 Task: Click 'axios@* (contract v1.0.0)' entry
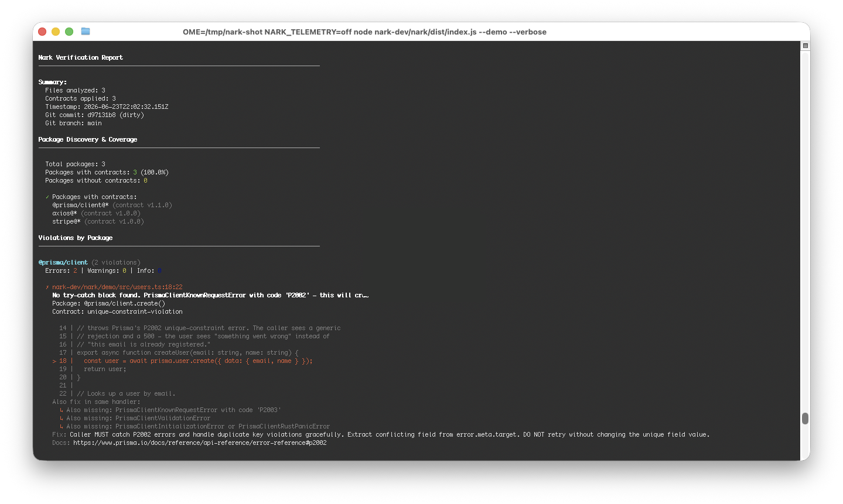coord(96,213)
